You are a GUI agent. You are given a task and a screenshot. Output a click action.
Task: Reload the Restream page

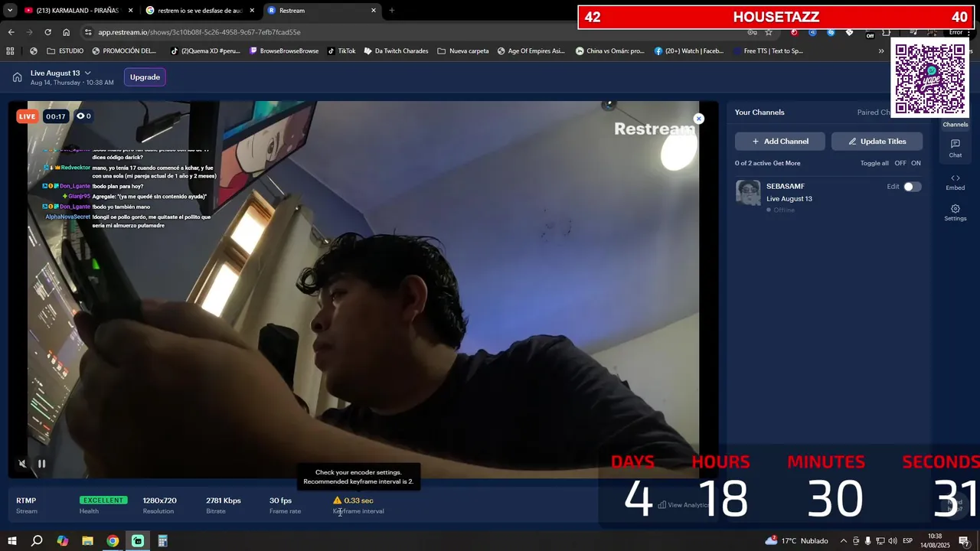47,32
